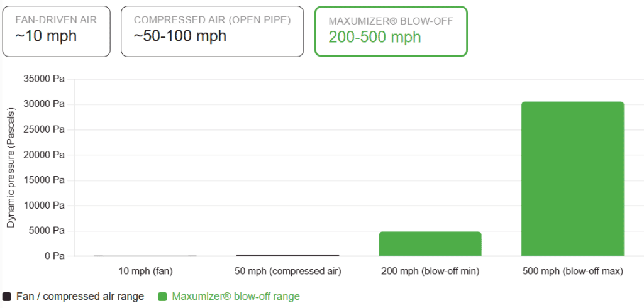Select the Maxumizer Blow-Off 200-500 mph card
Image resolution: width=644 pixels, height=308 pixels.
391,31
